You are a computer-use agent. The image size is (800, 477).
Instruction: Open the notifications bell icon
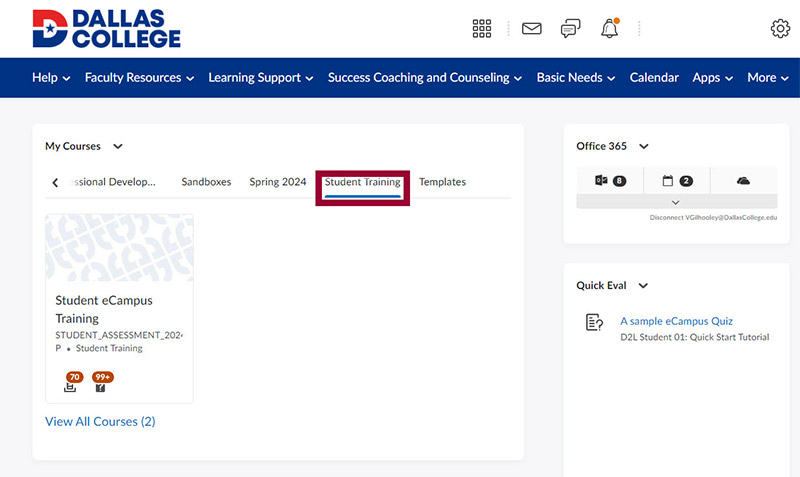(x=610, y=29)
